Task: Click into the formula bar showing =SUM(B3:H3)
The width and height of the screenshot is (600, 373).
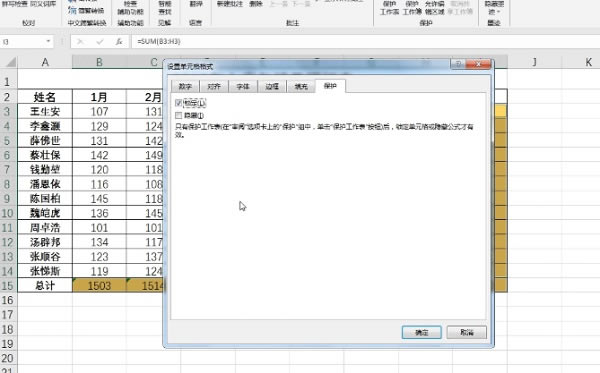Action: [x=365, y=41]
